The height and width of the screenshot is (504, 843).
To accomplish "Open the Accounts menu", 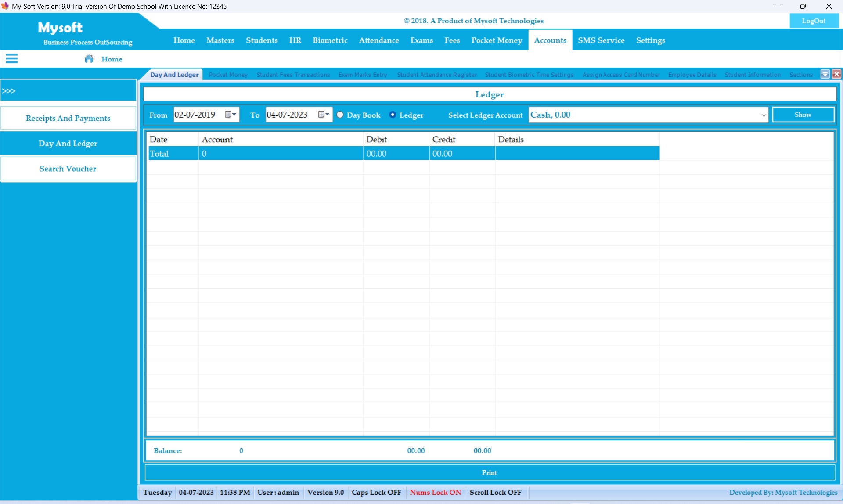I will pos(550,40).
